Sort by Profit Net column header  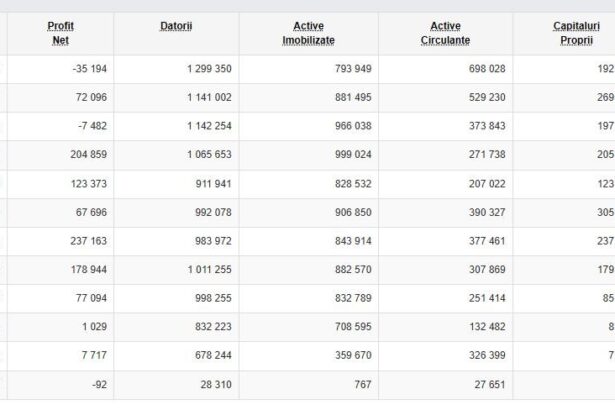coord(60,33)
